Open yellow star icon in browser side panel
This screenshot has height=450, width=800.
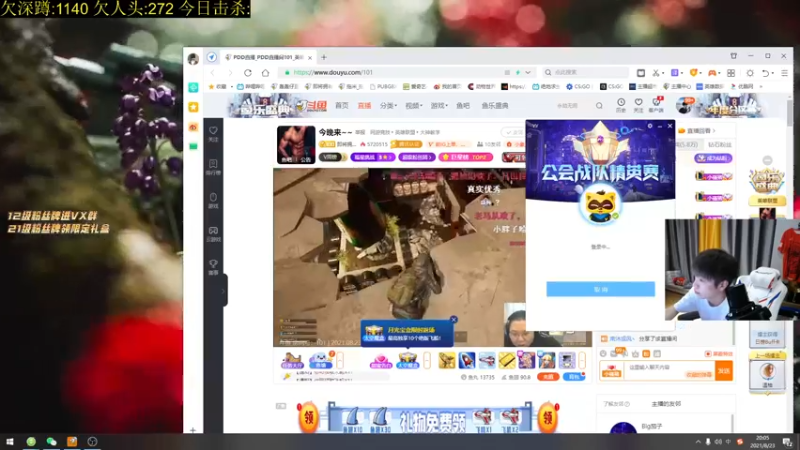coord(193,107)
